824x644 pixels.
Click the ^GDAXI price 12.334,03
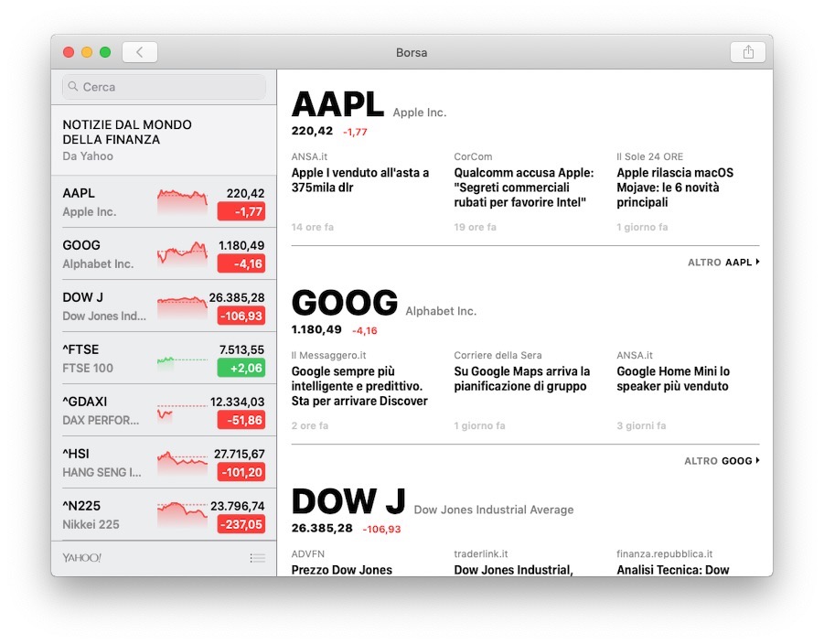pyautogui.click(x=238, y=402)
